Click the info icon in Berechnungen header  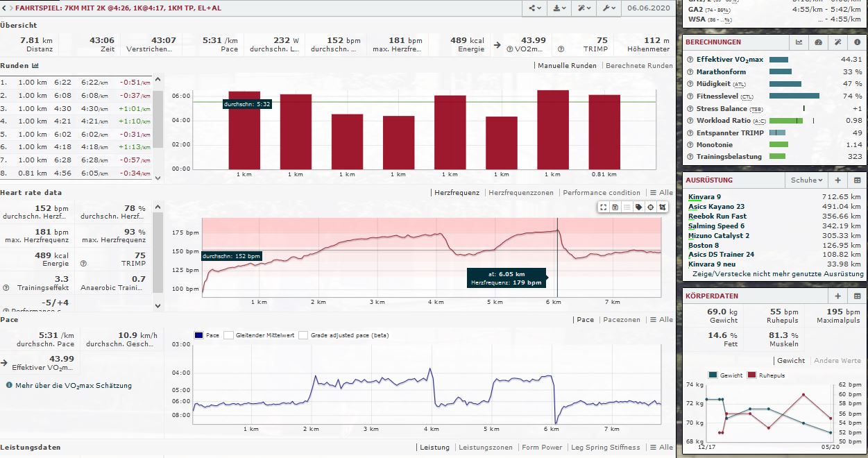857,42
